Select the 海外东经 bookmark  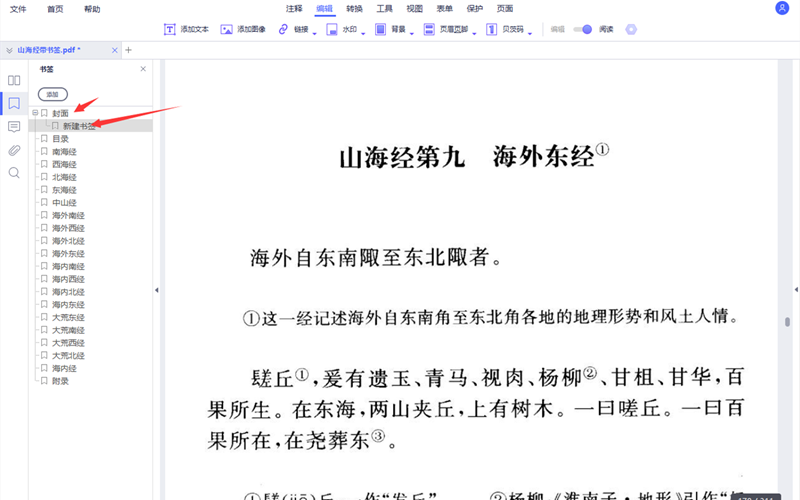[x=68, y=254]
